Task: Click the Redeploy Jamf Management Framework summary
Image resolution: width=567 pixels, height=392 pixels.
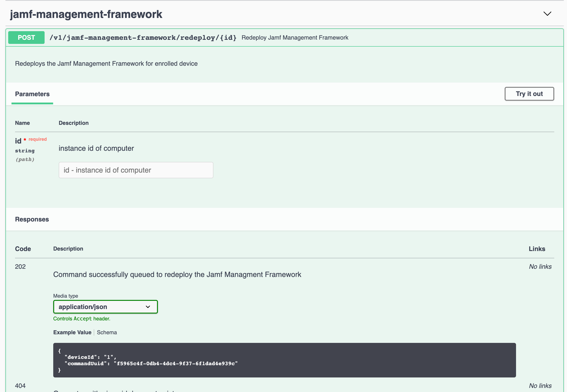Action: coord(295,38)
